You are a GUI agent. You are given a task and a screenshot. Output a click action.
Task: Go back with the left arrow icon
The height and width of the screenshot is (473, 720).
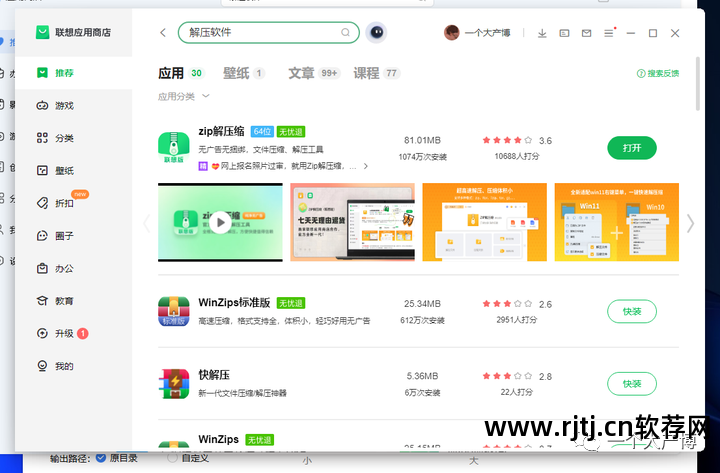point(163,33)
